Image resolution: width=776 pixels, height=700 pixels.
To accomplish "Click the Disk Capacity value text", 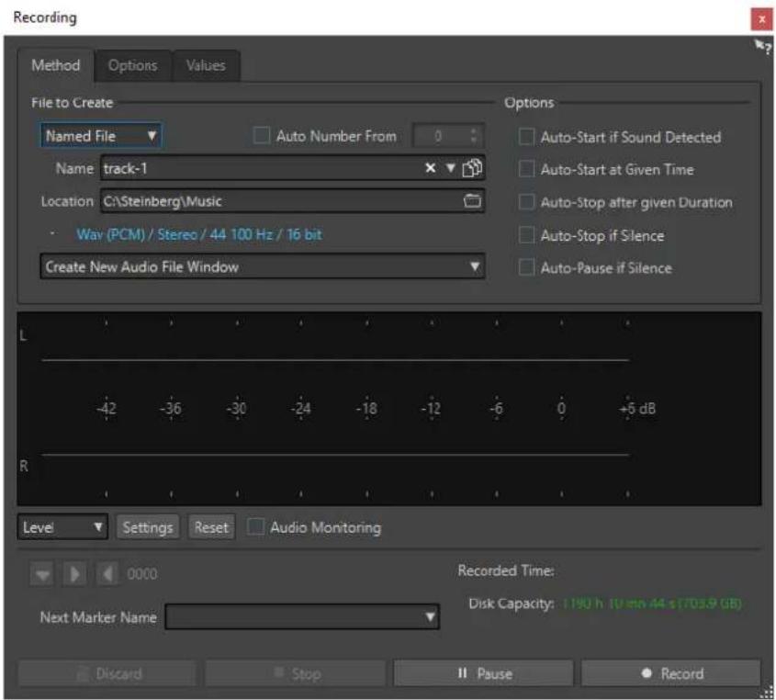I will coord(652,604).
